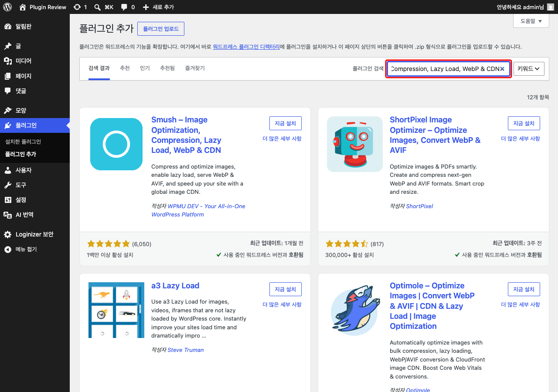Open the Smush – Image Optimization title link
Image resolution: width=558 pixels, height=392 pixels.
tap(186, 135)
